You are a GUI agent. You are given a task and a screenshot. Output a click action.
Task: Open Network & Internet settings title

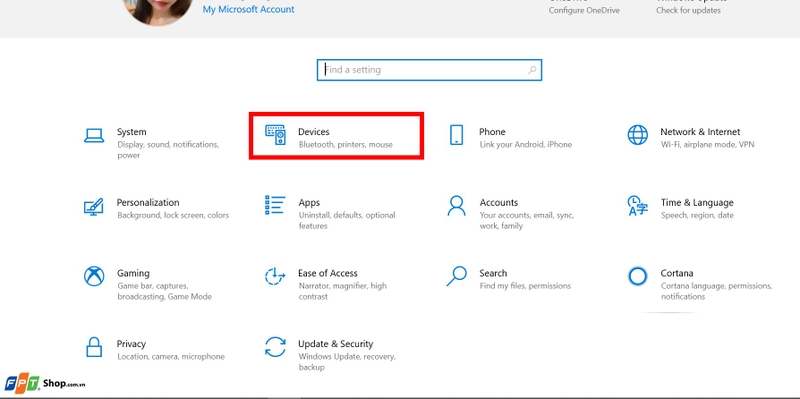(700, 132)
